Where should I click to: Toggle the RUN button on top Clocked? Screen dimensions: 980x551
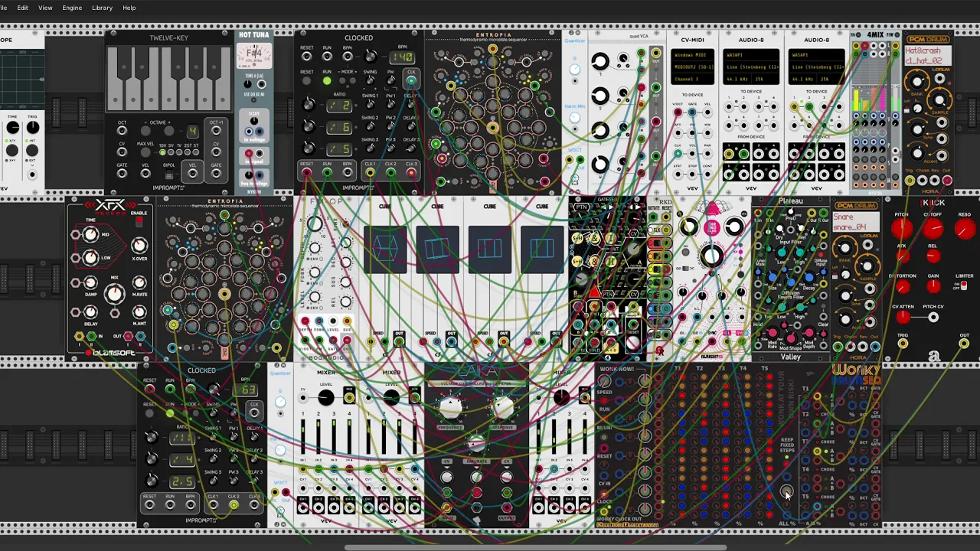coord(327,81)
